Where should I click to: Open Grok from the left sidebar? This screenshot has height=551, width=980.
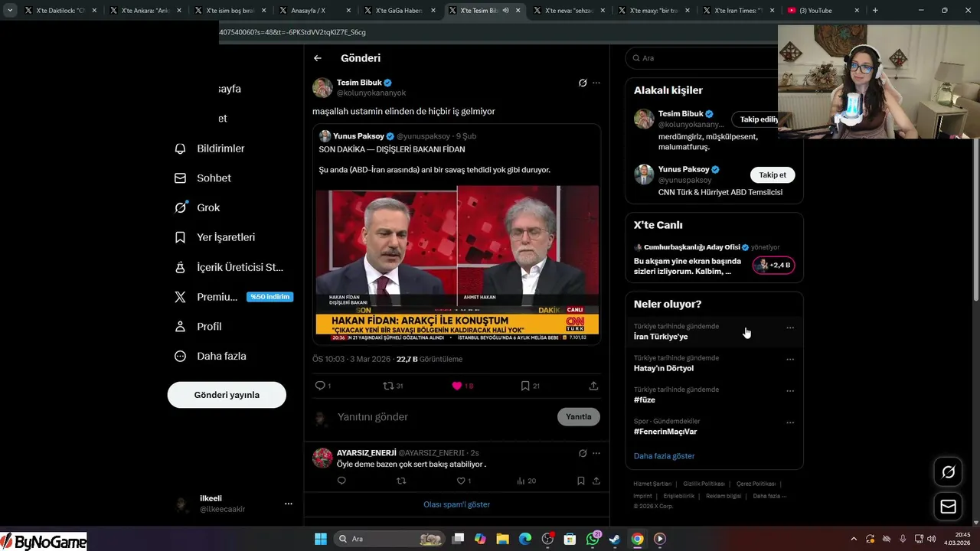197,207
